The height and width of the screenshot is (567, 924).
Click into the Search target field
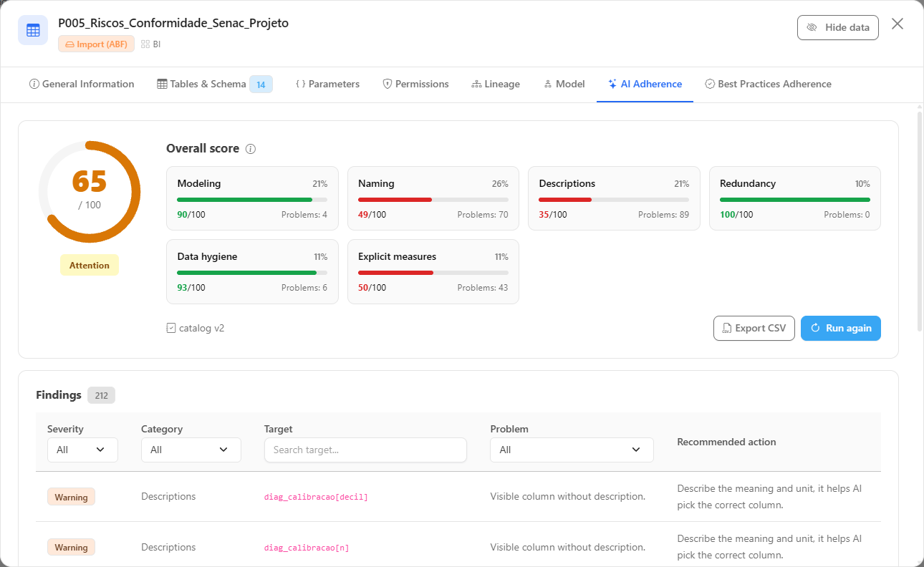(x=365, y=450)
